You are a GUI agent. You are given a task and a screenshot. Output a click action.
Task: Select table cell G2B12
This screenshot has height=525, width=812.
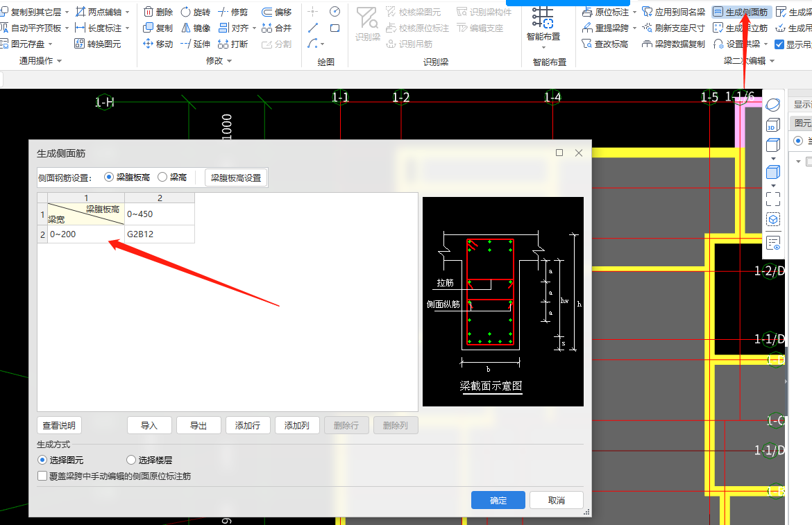coord(160,234)
